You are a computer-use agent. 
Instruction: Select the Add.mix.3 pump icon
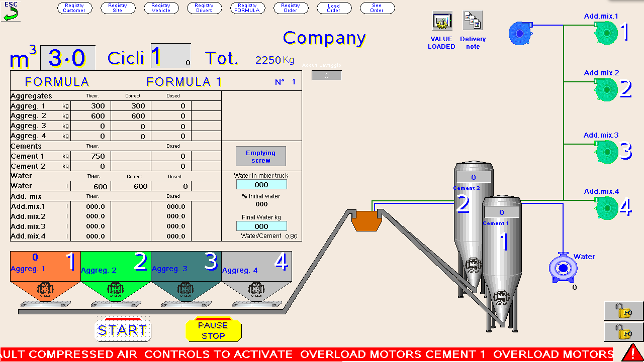tap(605, 151)
